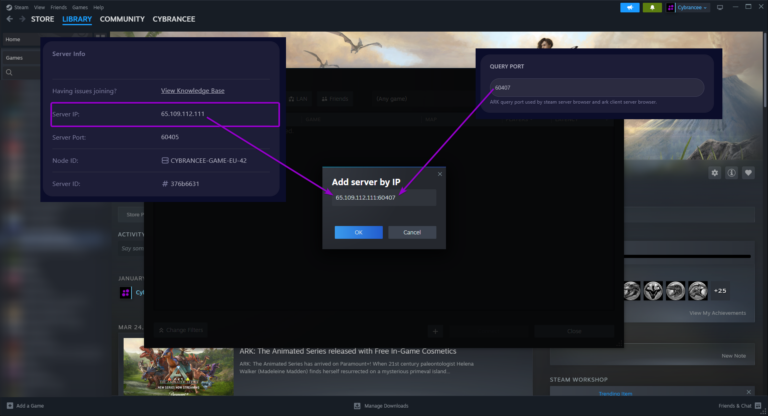The height and width of the screenshot is (416, 768).
Task: Open the green notifications bell
Action: coord(652,7)
